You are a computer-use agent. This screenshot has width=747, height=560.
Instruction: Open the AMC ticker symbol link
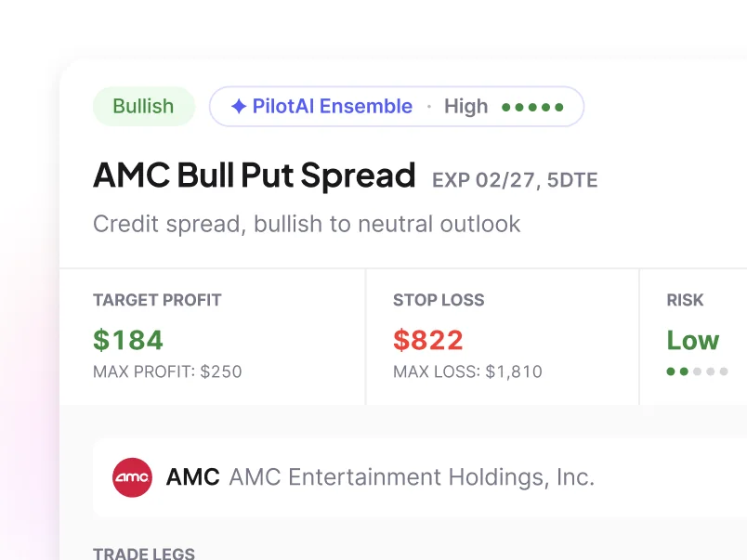click(x=192, y=477)
